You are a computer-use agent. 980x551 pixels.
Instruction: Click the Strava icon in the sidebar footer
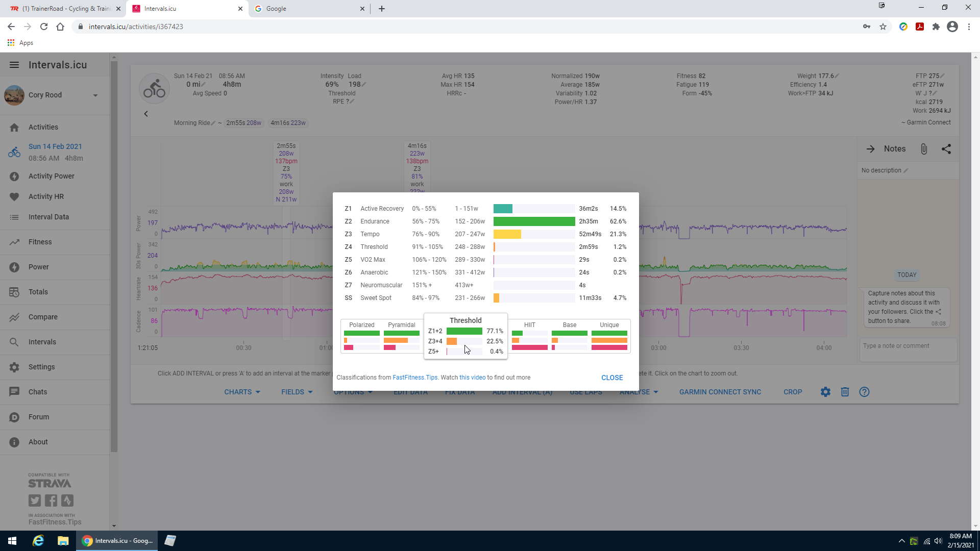tap(67, 500)
